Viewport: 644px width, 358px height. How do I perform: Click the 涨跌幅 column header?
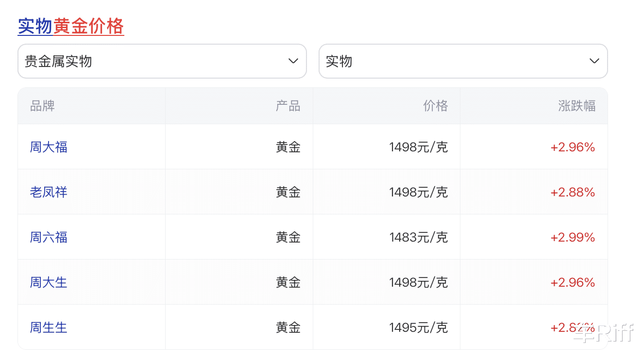pos(576,106)
